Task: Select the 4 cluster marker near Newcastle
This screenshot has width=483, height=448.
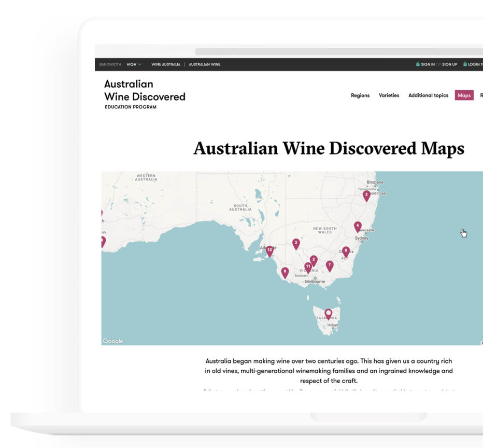Action: (x=358, y=226)
